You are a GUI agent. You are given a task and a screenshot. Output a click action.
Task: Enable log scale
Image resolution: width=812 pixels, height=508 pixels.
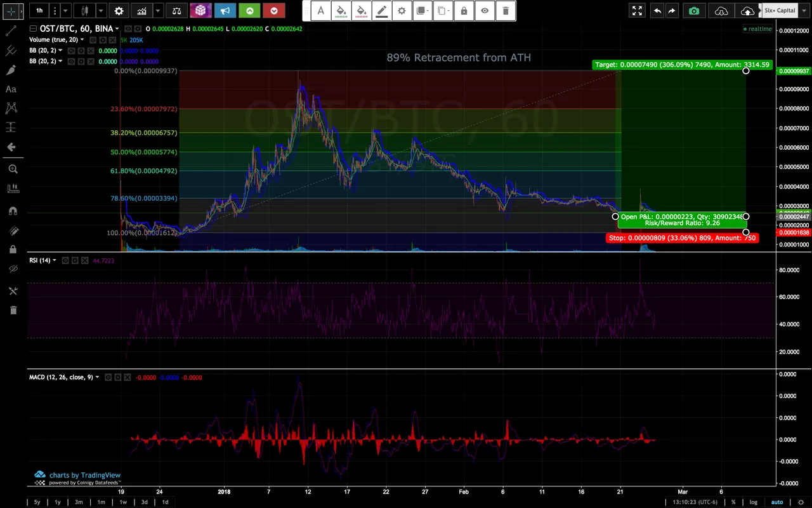tap(754, 502)
